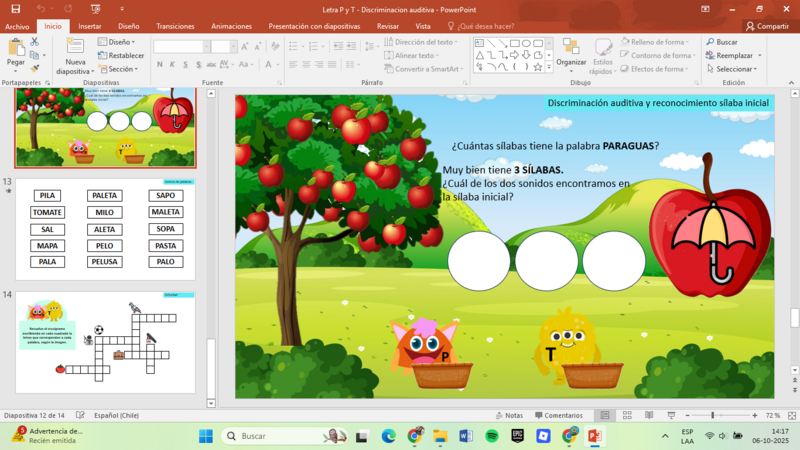Click the Restablecer button
Image resolution: width=800 pixels, height=450 pixels.
(121, 55)
